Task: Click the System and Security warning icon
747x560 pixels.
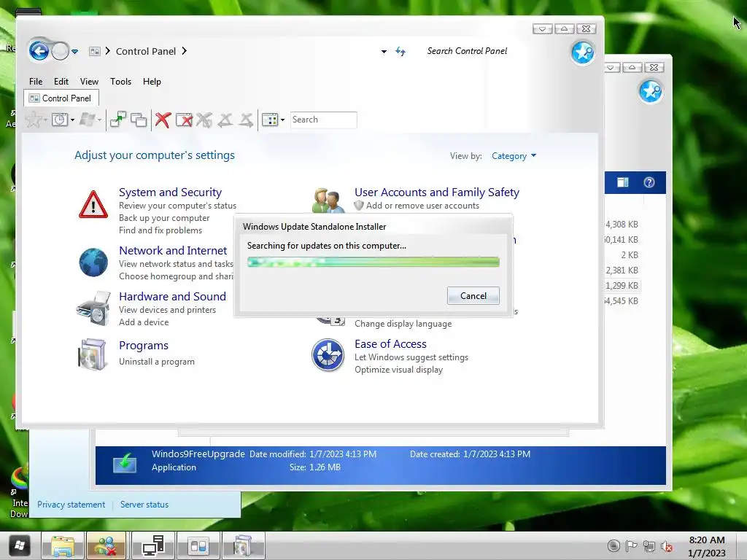Action: tap(93, 205)
